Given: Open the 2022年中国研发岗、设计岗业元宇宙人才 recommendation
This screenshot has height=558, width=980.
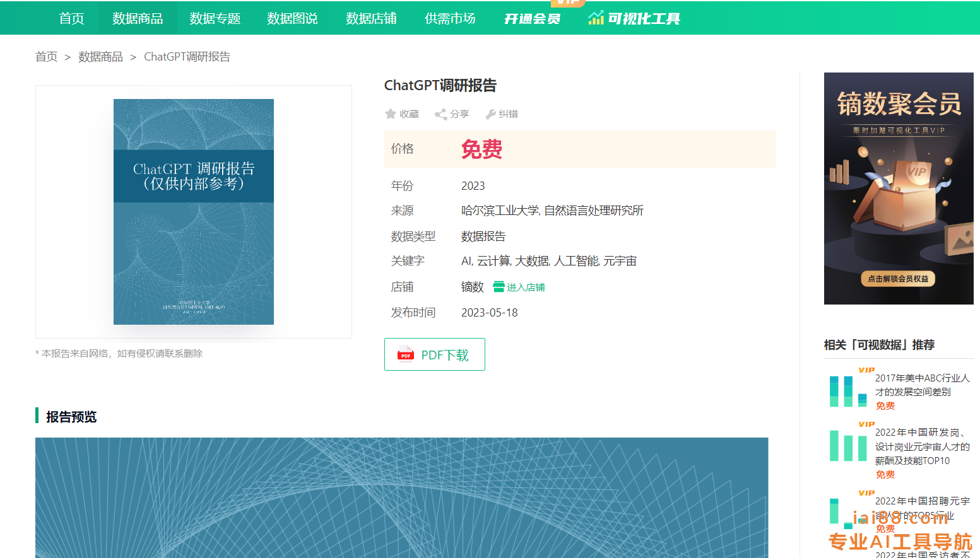Looking at the screenshot, I should tap(922, 446).
